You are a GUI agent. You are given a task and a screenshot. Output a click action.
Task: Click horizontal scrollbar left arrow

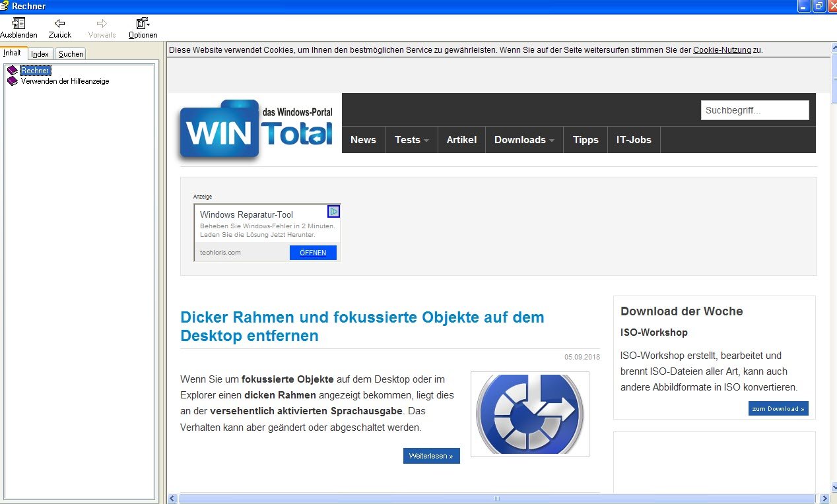point(172,499)
